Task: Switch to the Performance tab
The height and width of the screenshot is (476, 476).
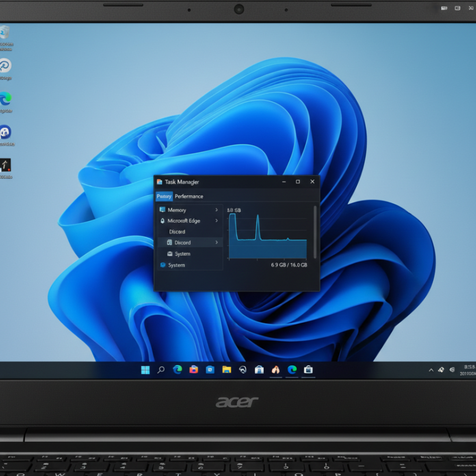Action: 189,196
